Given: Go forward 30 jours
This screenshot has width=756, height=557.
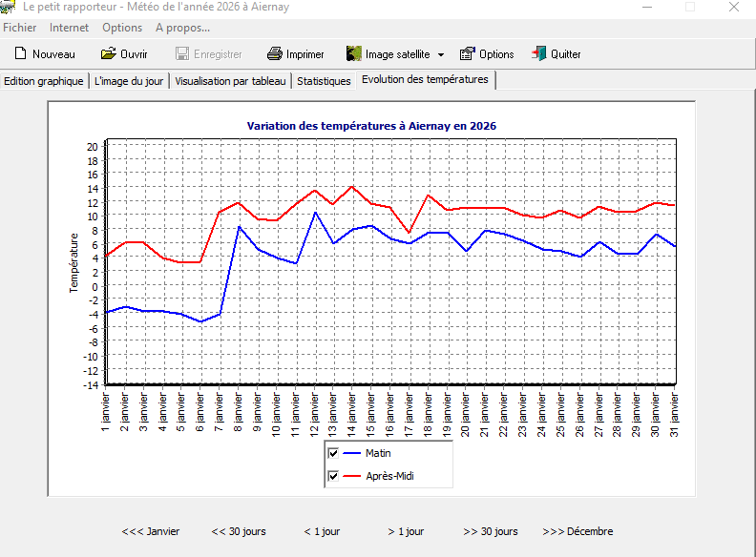Looking at the screenshot, I should tap(491, 531).
